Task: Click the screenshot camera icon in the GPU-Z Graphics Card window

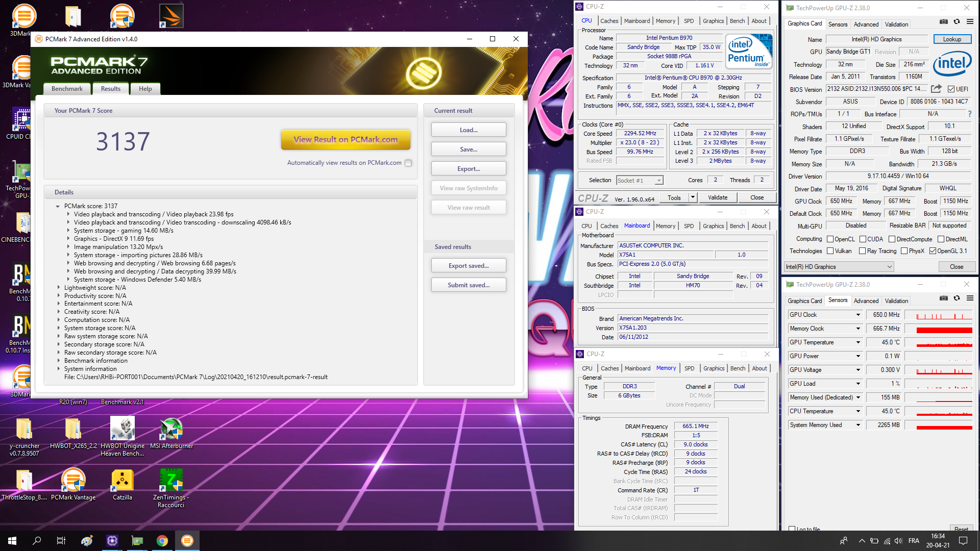Action: tap(944, 22)
